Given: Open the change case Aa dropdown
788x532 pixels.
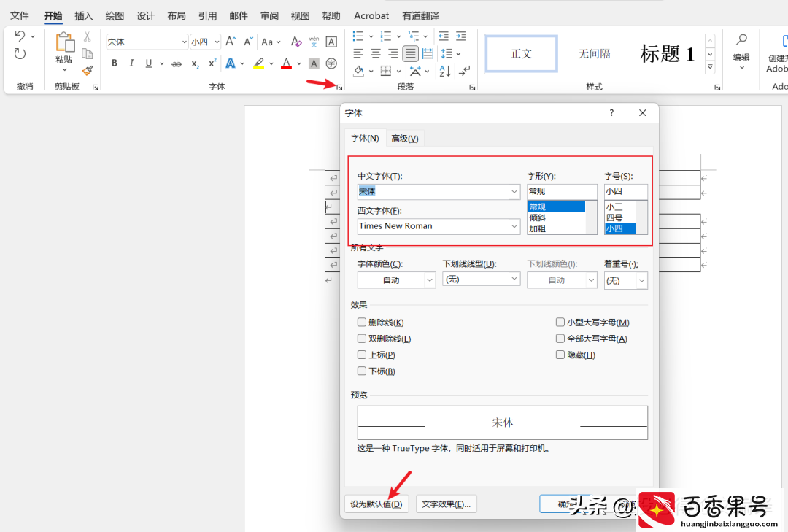Looking at the screenshot, I should 271,42.
